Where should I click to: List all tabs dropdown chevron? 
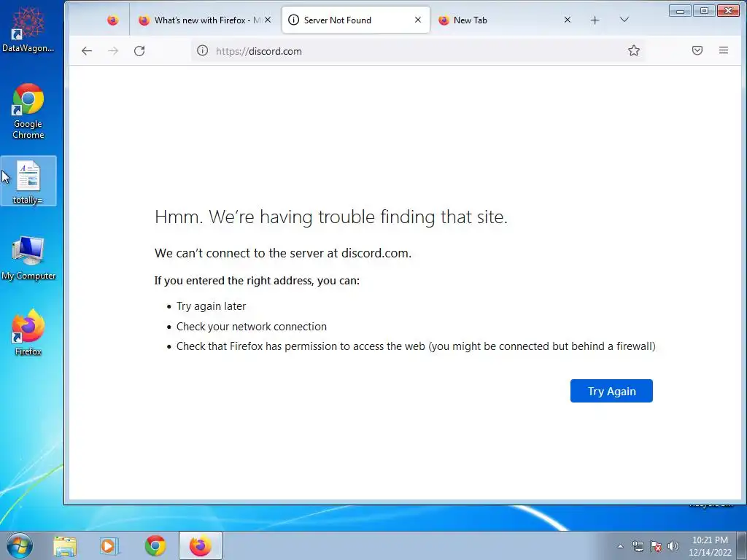[624, 20]
